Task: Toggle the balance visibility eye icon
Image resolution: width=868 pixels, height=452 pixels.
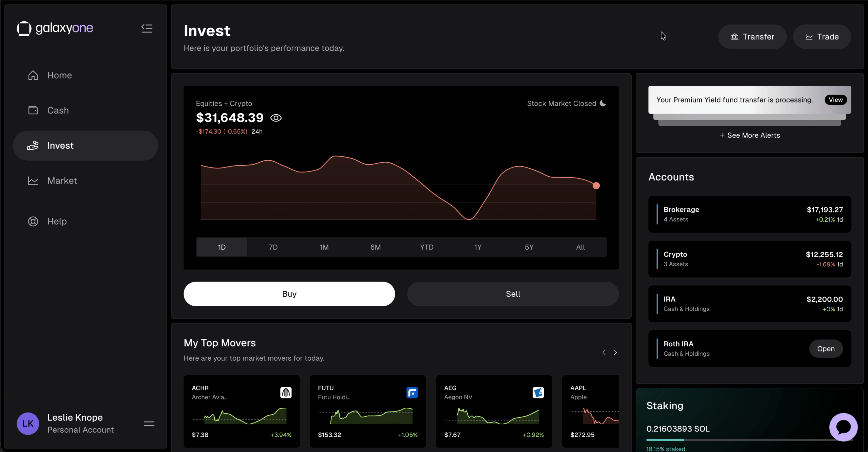Action: [x=276, y=118]
